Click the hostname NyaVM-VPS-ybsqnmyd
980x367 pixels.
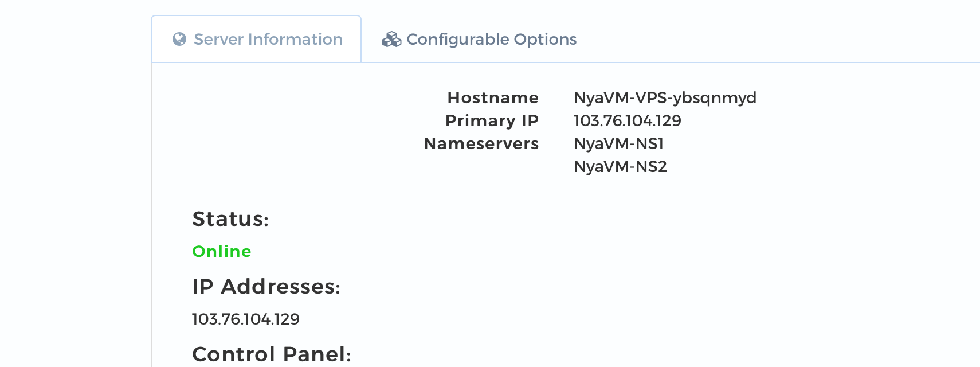(x=665, y=97)
